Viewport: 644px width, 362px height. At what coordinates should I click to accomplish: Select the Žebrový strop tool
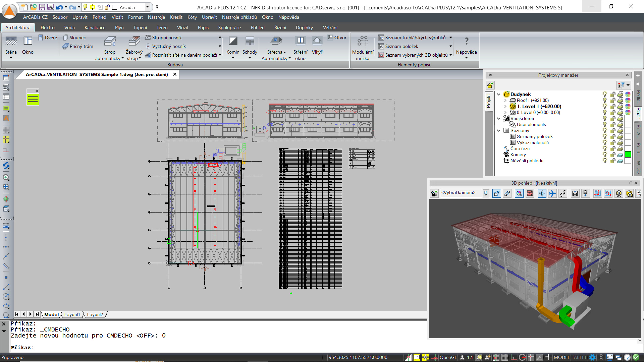pyautogui.click(x=134, y=48)
